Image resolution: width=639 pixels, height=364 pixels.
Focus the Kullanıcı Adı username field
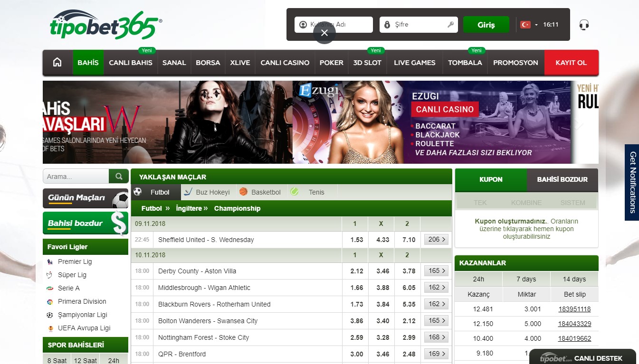[x=334, y=25]
